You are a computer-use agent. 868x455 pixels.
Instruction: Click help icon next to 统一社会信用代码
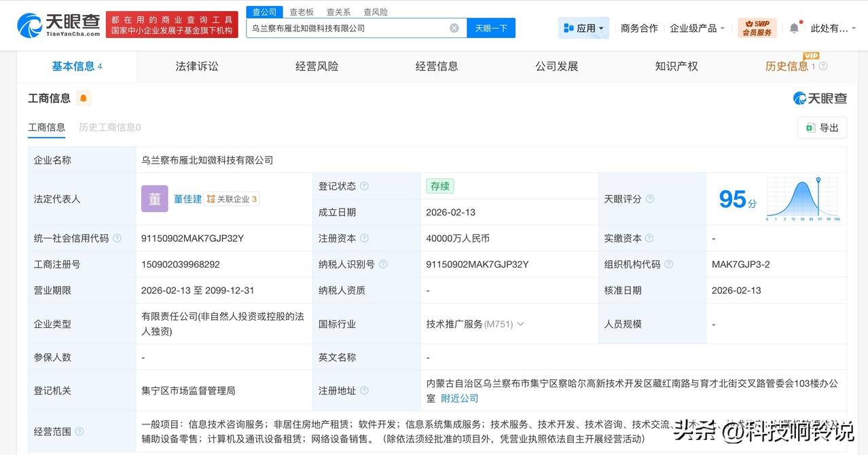(117, 238)
